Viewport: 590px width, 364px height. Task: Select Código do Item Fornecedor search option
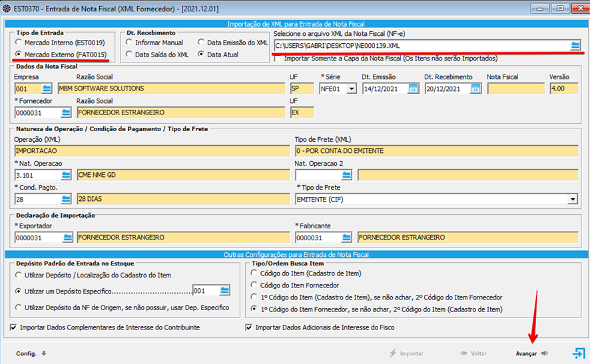[x=295, y=285]
